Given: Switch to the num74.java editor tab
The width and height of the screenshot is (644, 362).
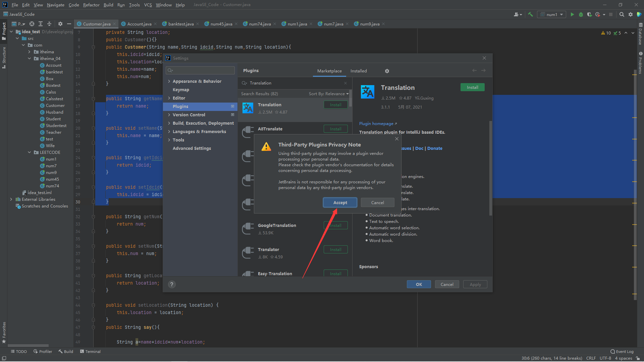Looking at the screenshot, I should click(260, 24).
